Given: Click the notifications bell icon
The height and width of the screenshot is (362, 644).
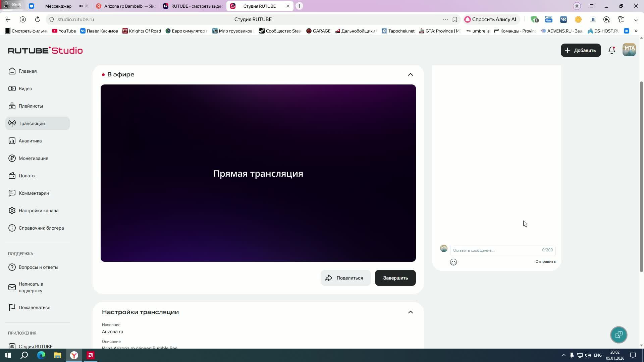Looking at the screenshot, I should pos(611,50).
